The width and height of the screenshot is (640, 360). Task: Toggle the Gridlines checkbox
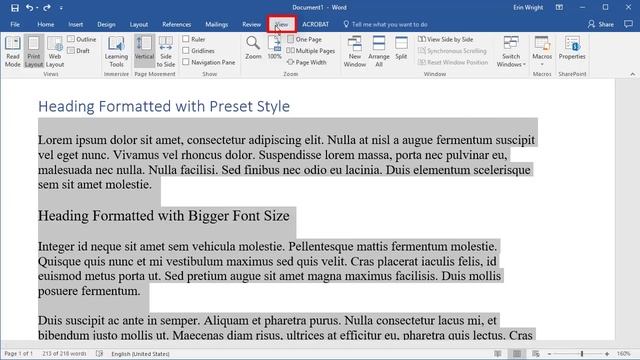pyautogui.click(x=186, y=51)
